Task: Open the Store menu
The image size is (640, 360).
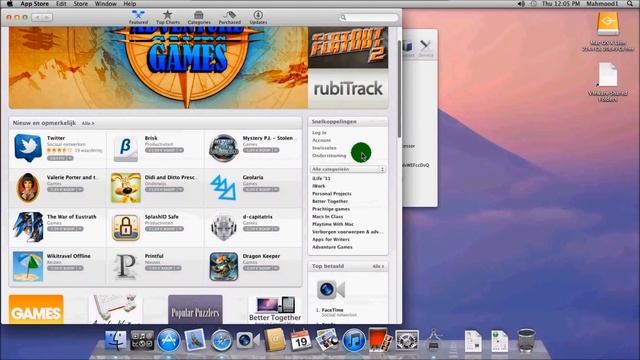Action: tap(80, 4)
